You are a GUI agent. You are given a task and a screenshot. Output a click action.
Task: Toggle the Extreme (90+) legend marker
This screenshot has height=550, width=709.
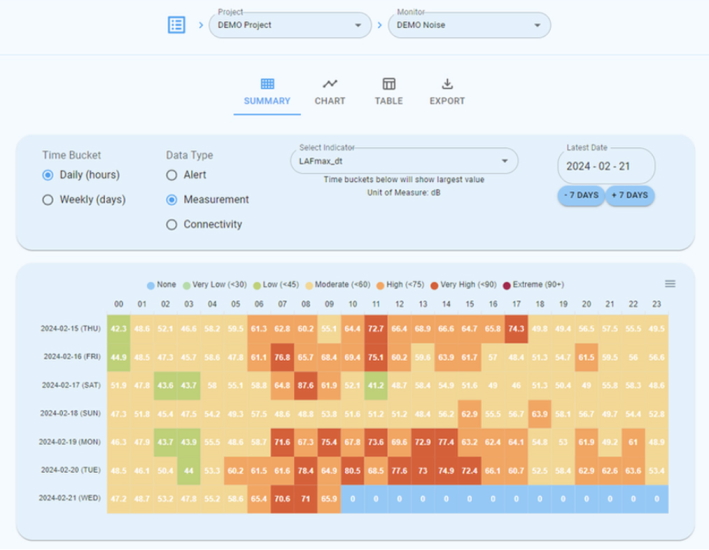point(506,285)
